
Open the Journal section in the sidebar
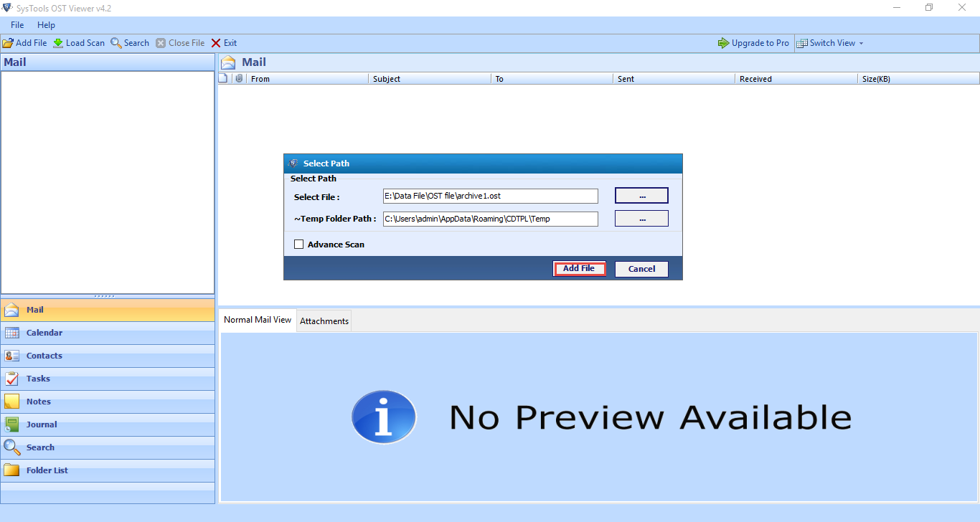[x=108, y=424]
